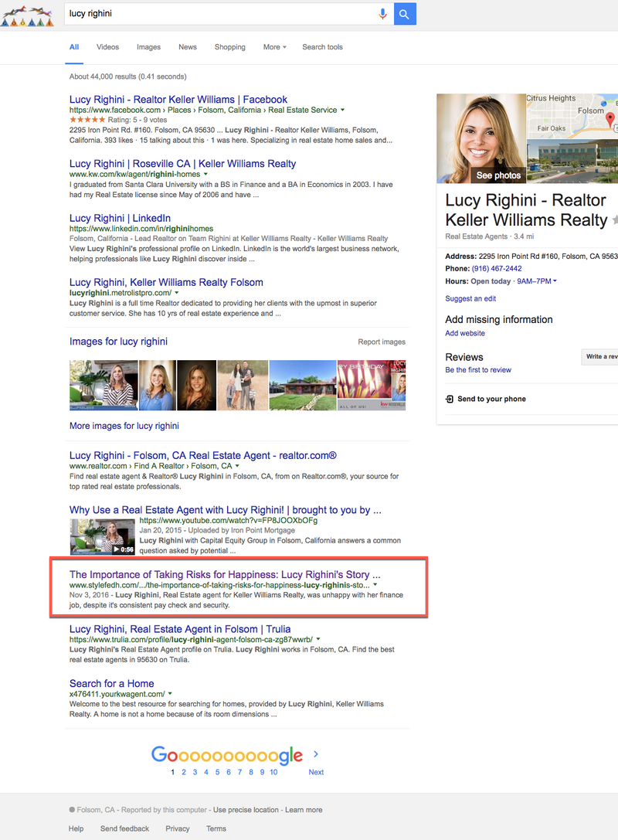Click More images for lucy righini
This screenshot has height=840, width=618.
coord(124,426)
